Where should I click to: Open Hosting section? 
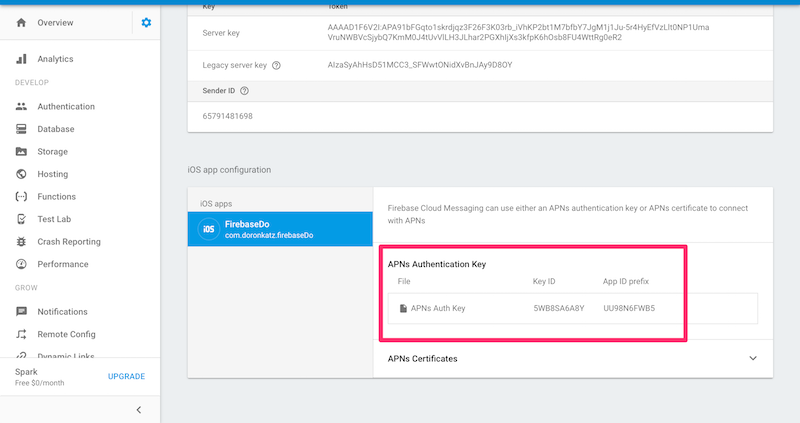[53, 174]
